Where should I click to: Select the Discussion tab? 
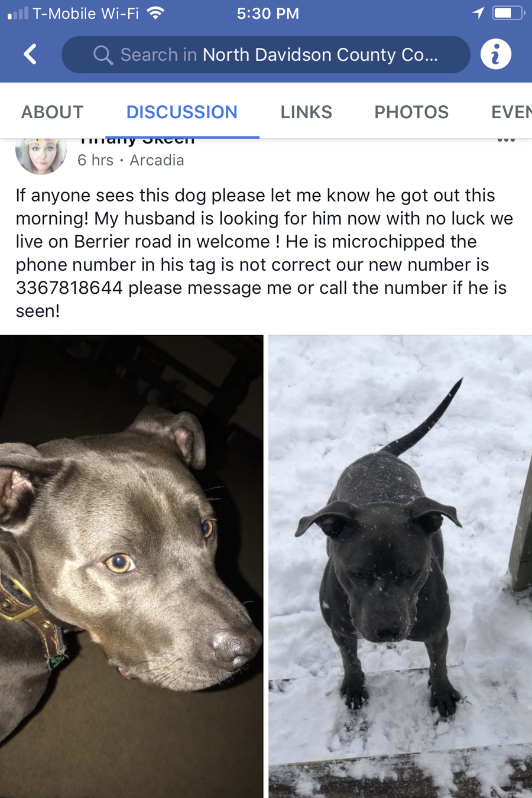(182, 112)
